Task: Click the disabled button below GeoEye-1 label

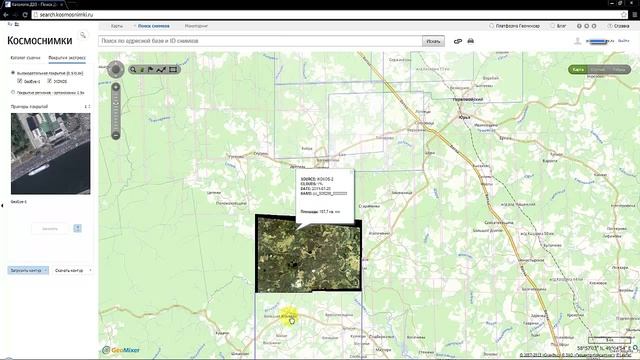Action: click(x=50, y=229)
